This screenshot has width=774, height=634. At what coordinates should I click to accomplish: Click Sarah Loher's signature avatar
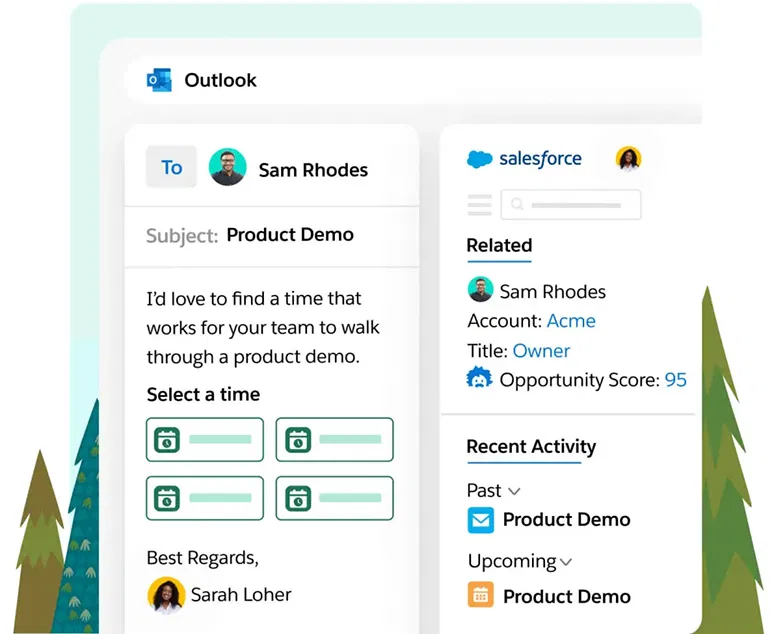click(x=166, y=595)
